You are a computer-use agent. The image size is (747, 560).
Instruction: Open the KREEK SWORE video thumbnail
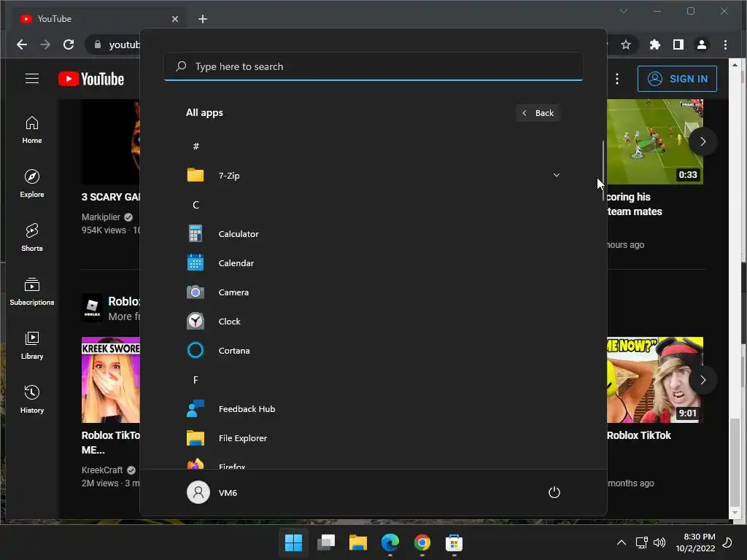[x=111, y=380]
